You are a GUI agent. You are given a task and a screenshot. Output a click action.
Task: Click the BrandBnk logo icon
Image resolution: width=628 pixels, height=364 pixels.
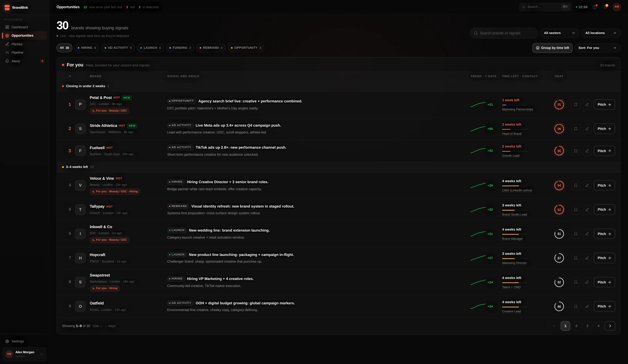pyautogui.click(x=7, y=8)
